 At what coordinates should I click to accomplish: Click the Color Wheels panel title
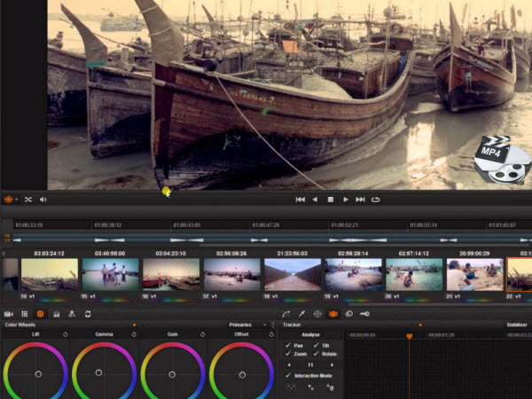pyautogui.click(x=20, y=325)
